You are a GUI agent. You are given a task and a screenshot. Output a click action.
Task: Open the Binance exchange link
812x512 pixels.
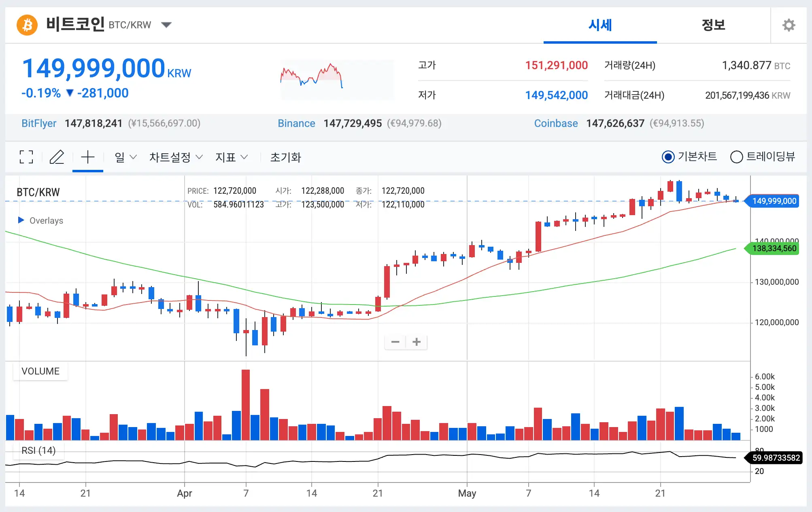[x=296, y=123]
